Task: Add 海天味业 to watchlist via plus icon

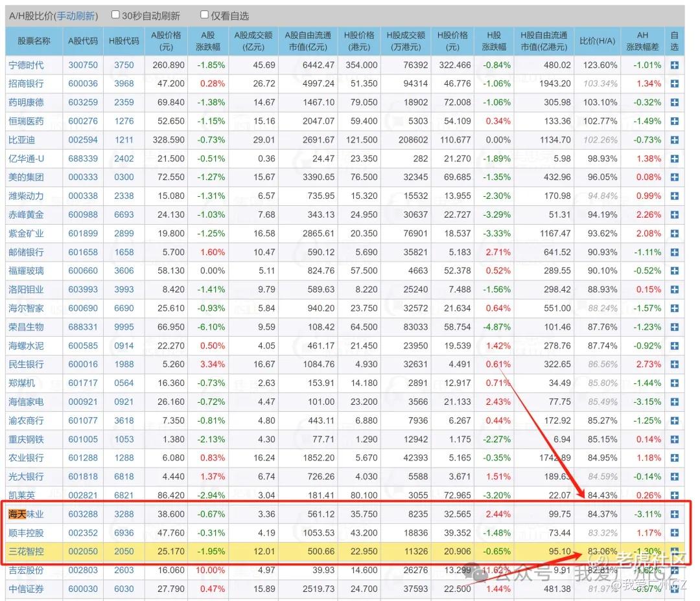Action: (x=674, y=514)
